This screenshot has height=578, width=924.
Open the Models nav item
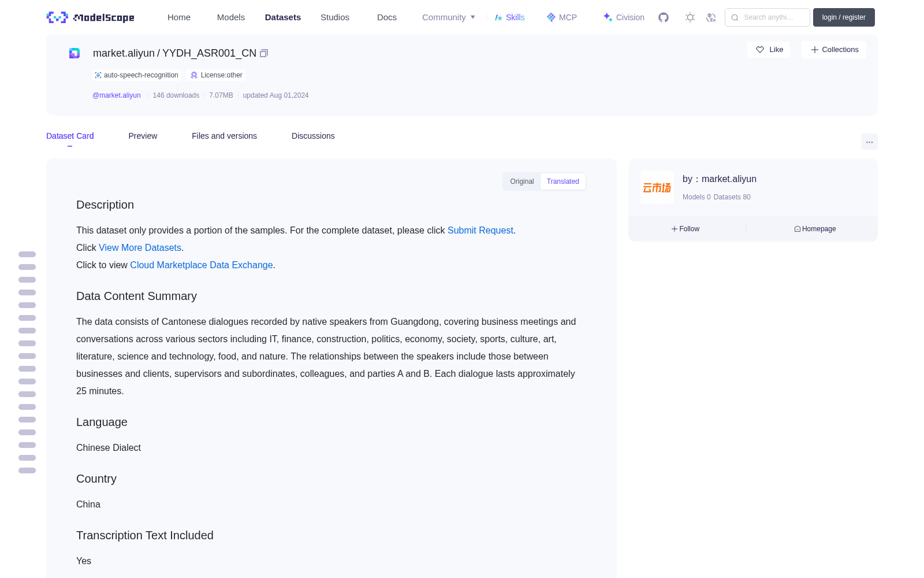[x=231, y=17]
